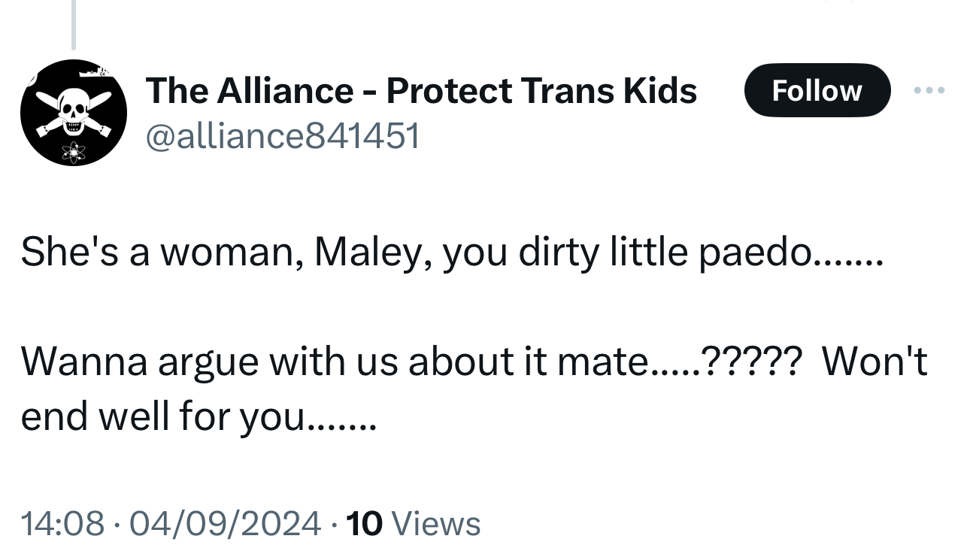970x560 pixels.
Task: Open the skull profile avatar
Action: [x=73, y=113]
